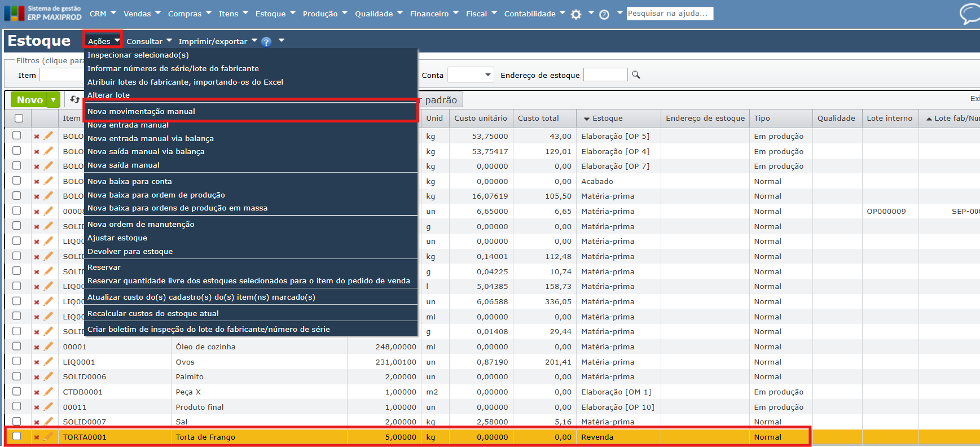This screenshot has width=980, height=447.
Task: Check the box for Óleo de cozinha row
Action: pos(17,347)
